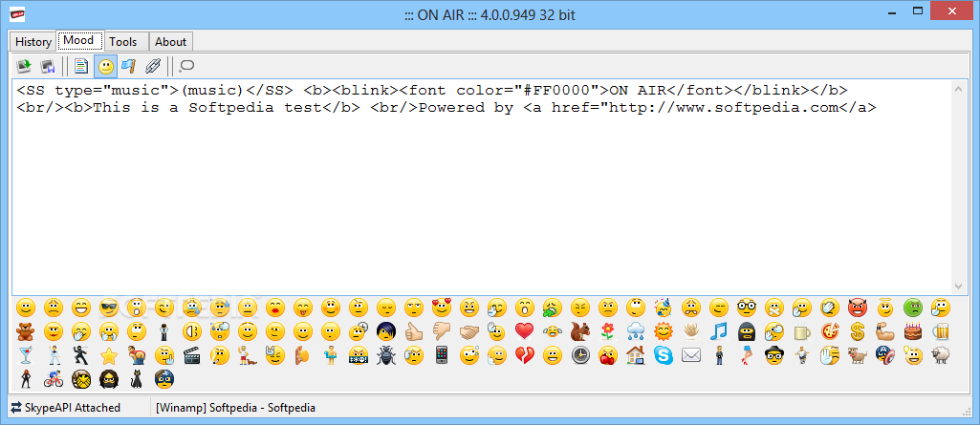Click the save mood toolbar icon
Screen dimensions: 980x425
point(48,66)
